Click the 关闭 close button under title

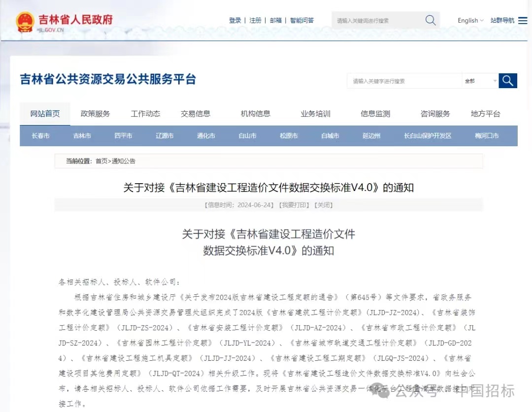pyautogui.click(x=324, y=205)
